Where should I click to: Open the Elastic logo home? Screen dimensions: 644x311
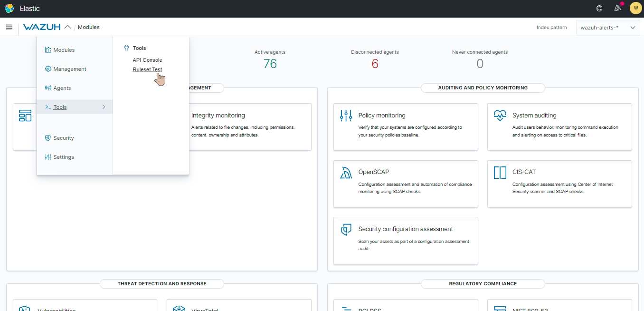(9, 9)
